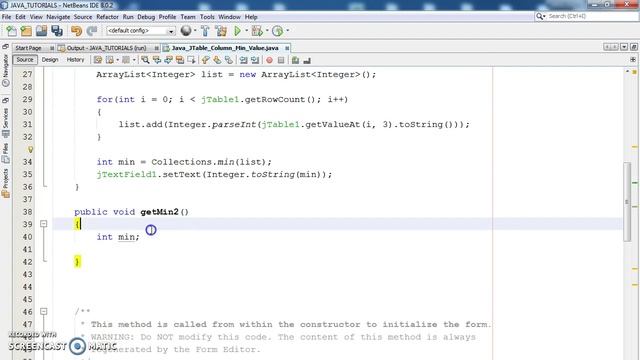Show the opened documents list dropdown
640x360 pixels.
pyautogui.click(x=624, y=47)
